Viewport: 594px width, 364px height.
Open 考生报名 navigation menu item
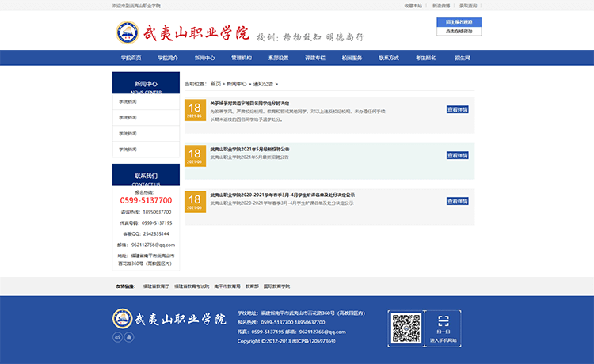(425, 58)
